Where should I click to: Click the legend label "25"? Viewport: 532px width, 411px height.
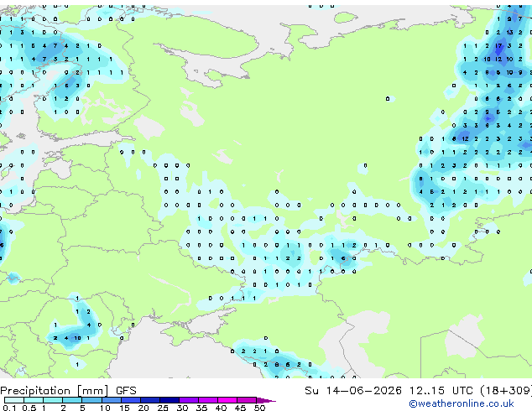163,408
